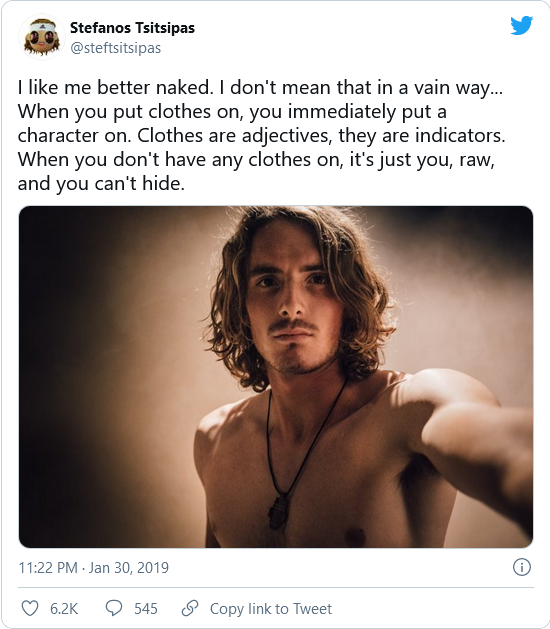
Task: Open the attached tweet photo
Action: point(276,377)
